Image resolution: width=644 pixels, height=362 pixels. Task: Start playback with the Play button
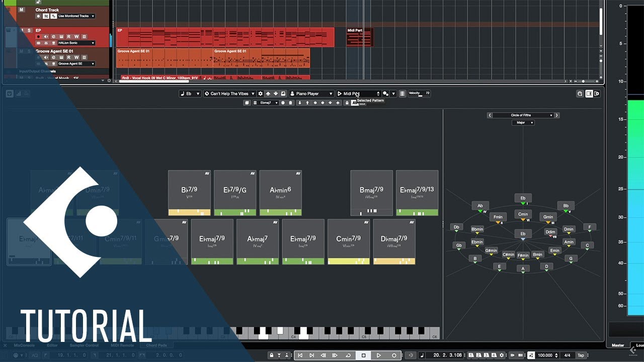coord(379,355)
